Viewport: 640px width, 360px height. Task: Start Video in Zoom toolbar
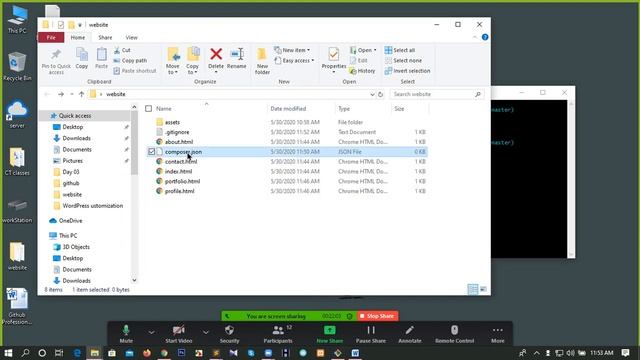click(178, 334)
